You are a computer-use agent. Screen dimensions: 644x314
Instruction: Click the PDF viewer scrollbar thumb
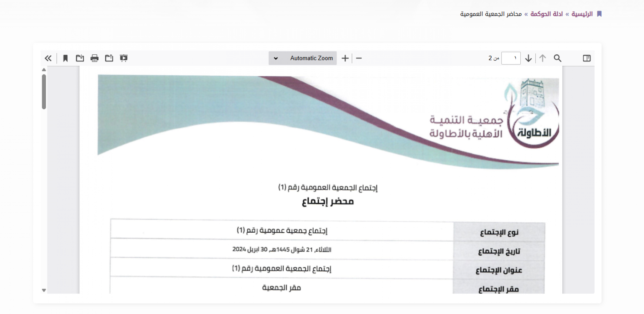pyautogui.click(x=44, y=92)
